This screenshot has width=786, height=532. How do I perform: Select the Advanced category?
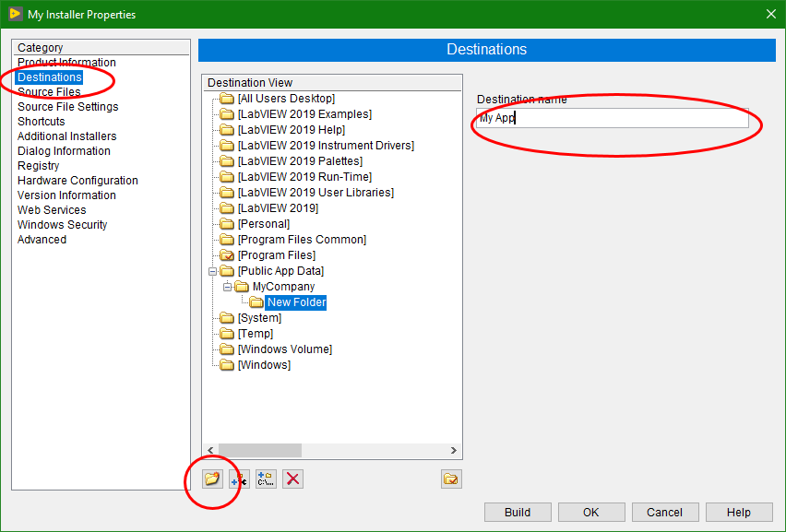pyautogui.click(x=42, y=240)
